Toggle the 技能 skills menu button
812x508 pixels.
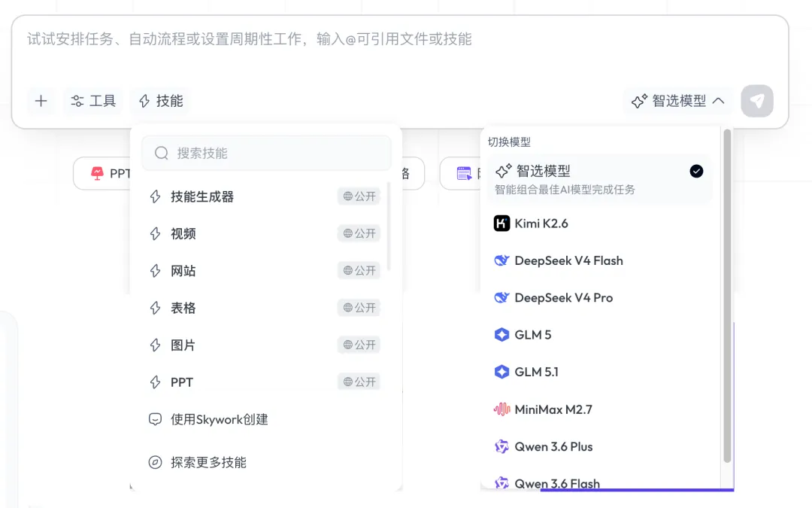(x=161, y=101)
